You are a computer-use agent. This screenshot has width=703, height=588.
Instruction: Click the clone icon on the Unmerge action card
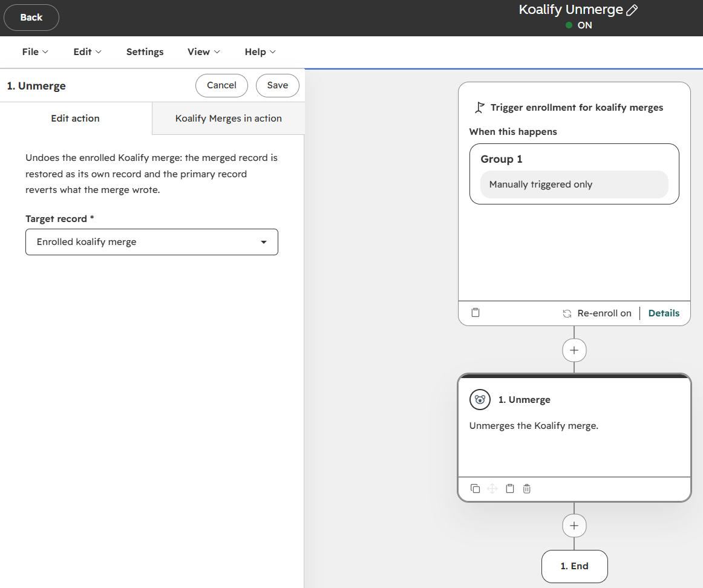pyautogui.click(x=476, y=489)
